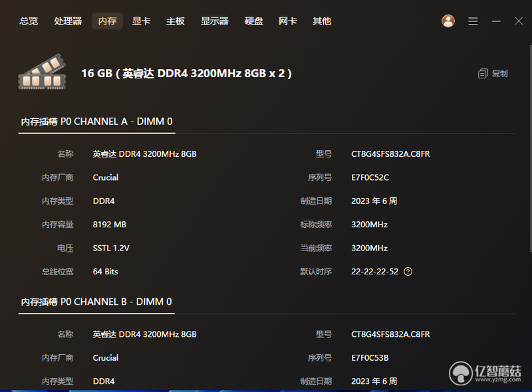This screenshot has width=532, height=392.
Task: Click the 电压 label
Action: [65, 248]
